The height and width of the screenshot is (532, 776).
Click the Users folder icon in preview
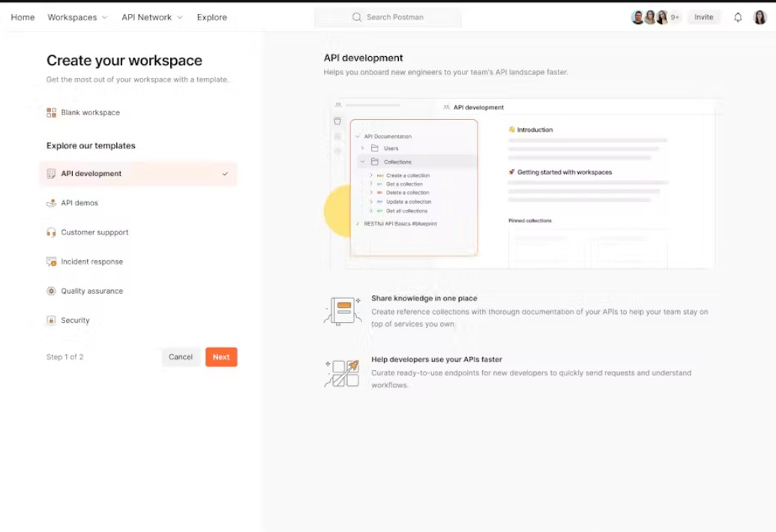tap(375, 148)
